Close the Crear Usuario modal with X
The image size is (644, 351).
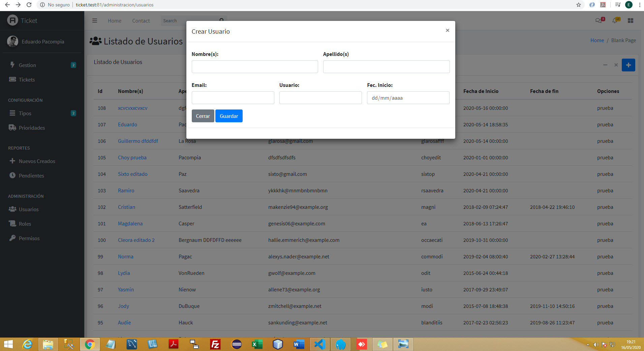447,30
